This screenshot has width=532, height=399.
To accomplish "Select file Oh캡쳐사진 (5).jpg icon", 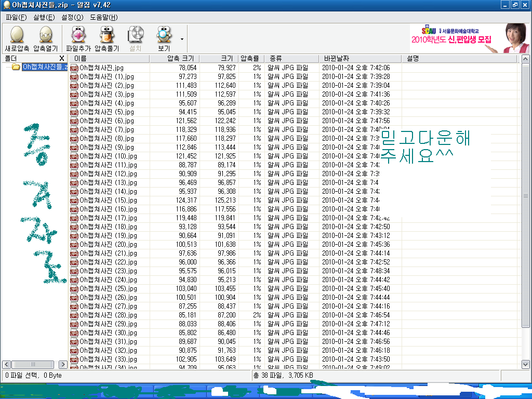I will 74,112.
